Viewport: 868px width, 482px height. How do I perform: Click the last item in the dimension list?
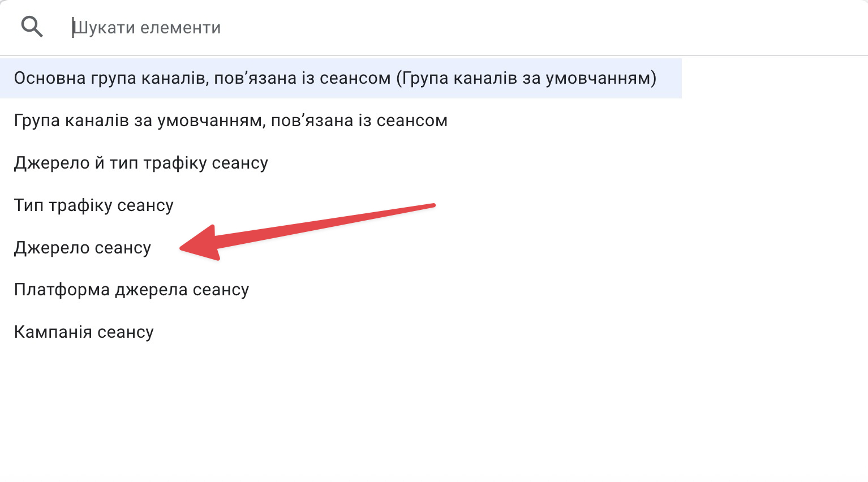pyautogui.click(x=84, y=332)
